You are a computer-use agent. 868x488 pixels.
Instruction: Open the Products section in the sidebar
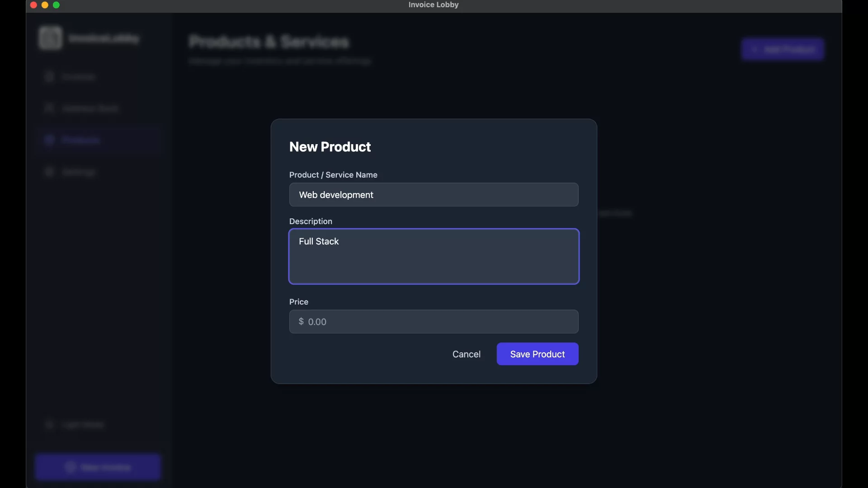(80, 140)
